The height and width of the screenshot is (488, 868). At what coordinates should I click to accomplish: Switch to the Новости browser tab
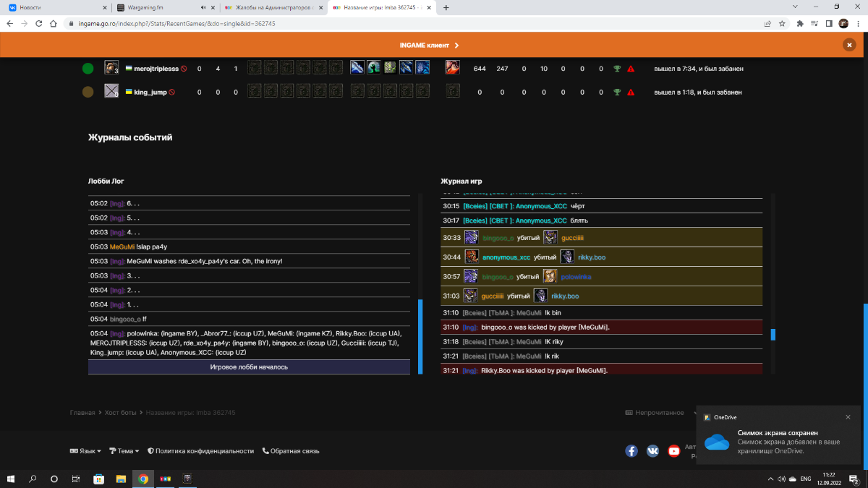pyautogui.click(x=55, y=8)
